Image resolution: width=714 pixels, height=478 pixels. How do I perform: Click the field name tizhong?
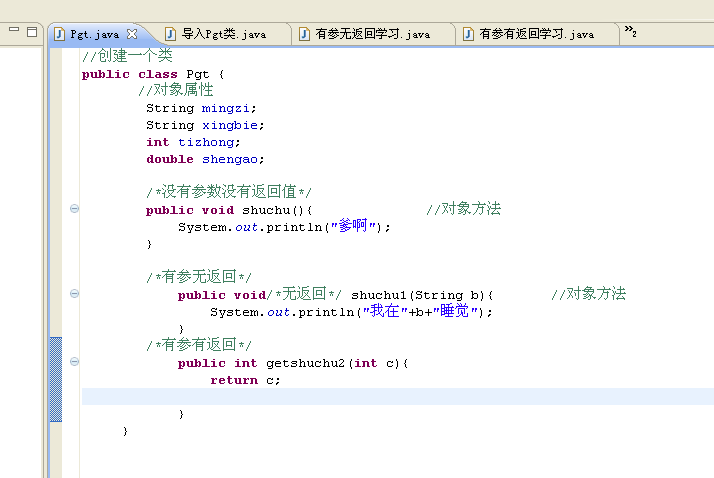[206, 142]
